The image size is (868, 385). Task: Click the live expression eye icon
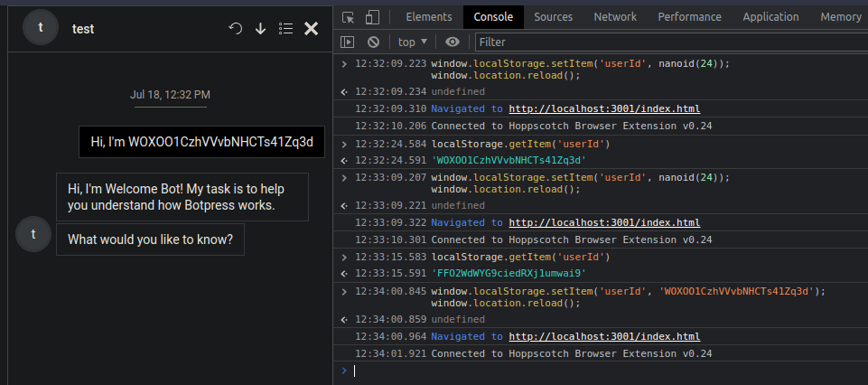pyautogui.click(x=453, y=42)
